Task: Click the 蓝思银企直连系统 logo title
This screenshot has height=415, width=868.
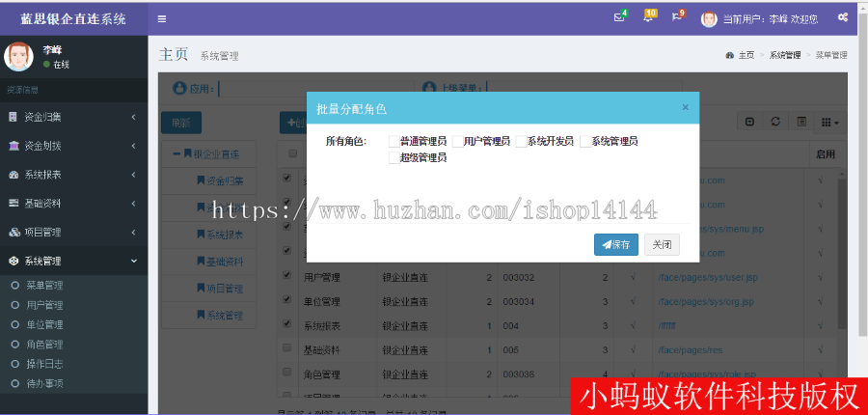Action: [x=73, y=19]
